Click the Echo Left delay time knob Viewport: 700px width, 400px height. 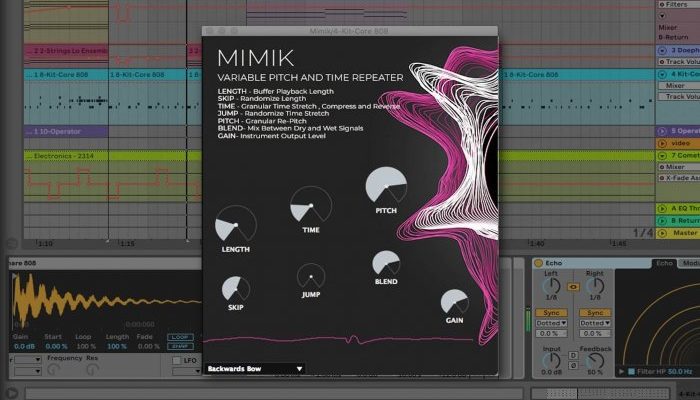point(551,287)
